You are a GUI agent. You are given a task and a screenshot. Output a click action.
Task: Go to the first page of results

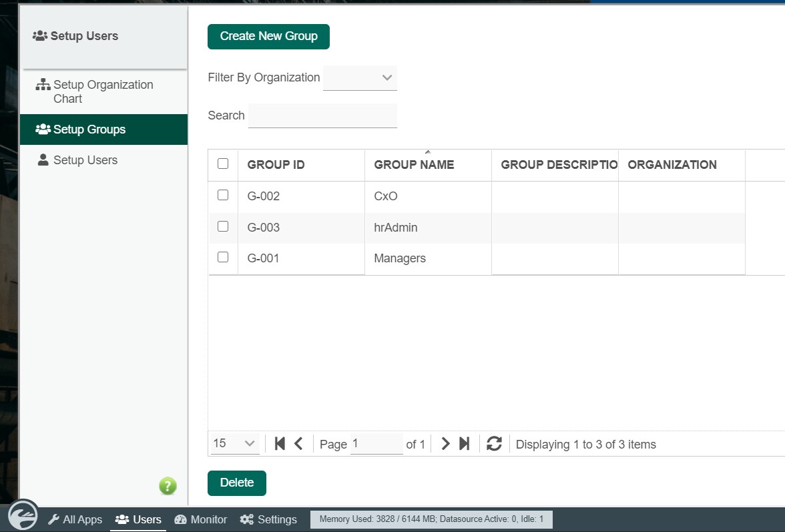click(280, 443)
